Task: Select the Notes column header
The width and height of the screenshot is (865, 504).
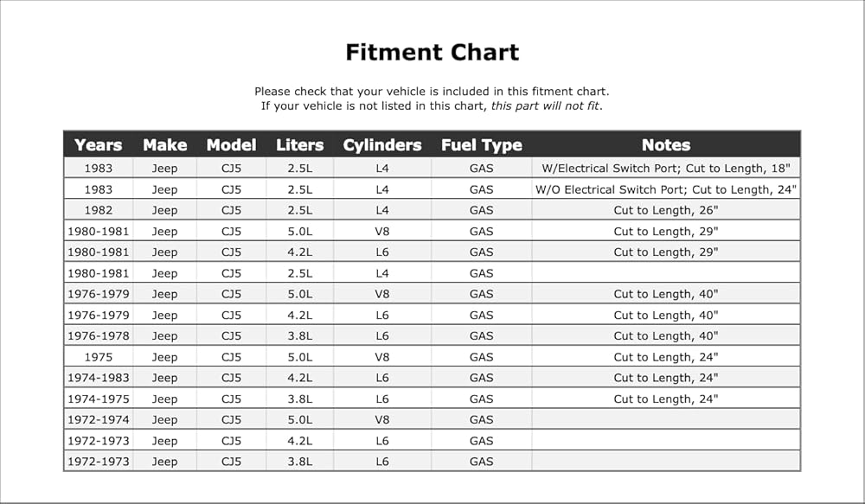Action: pos(666,145)
